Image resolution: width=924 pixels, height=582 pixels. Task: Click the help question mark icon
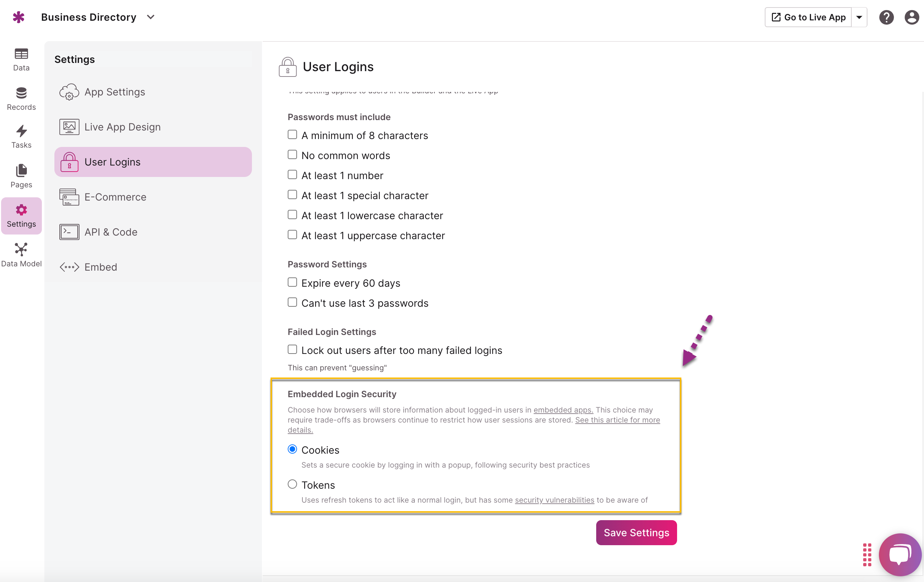[x=886, y=17]
